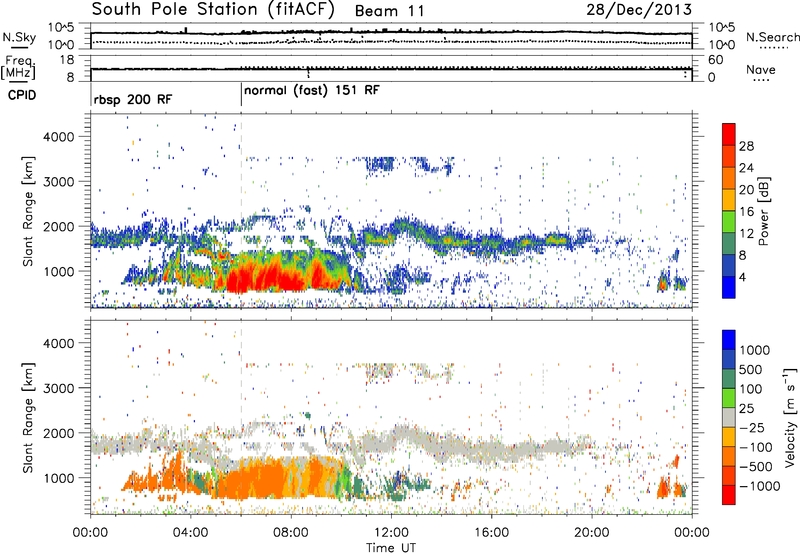Click '2000' tick on the velocity panel
Screen dimensions: 800x554
click(x=58, y=433)
